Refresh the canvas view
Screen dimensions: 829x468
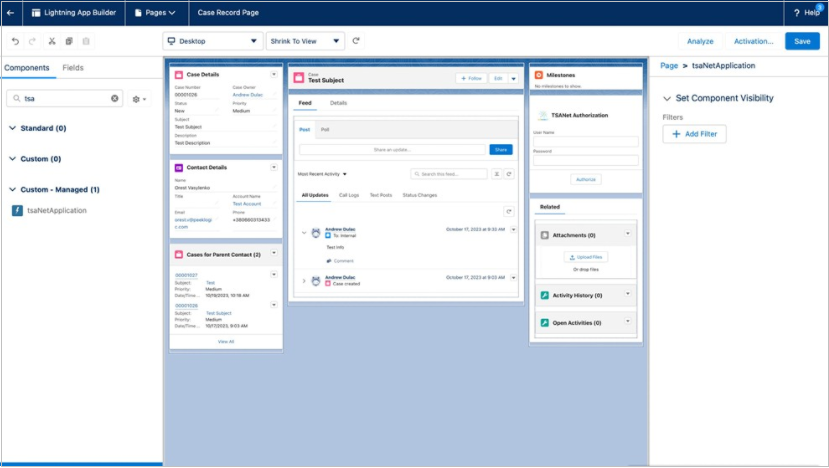[x=356, y=41]
